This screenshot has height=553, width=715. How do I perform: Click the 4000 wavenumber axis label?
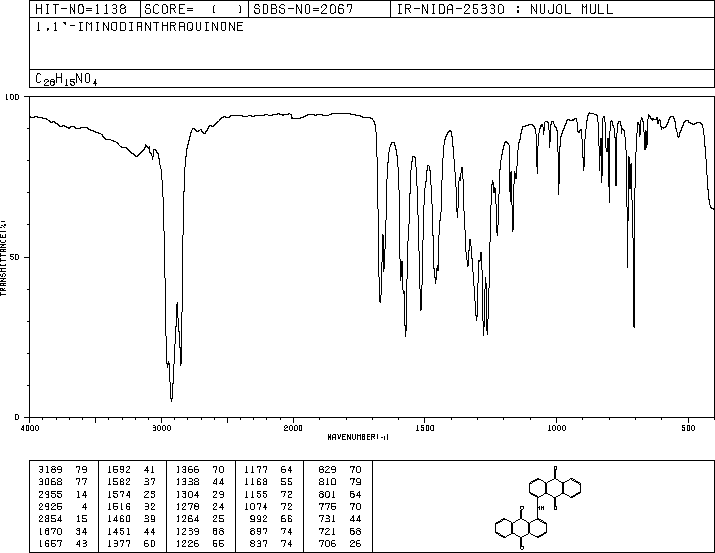point(30,428)
